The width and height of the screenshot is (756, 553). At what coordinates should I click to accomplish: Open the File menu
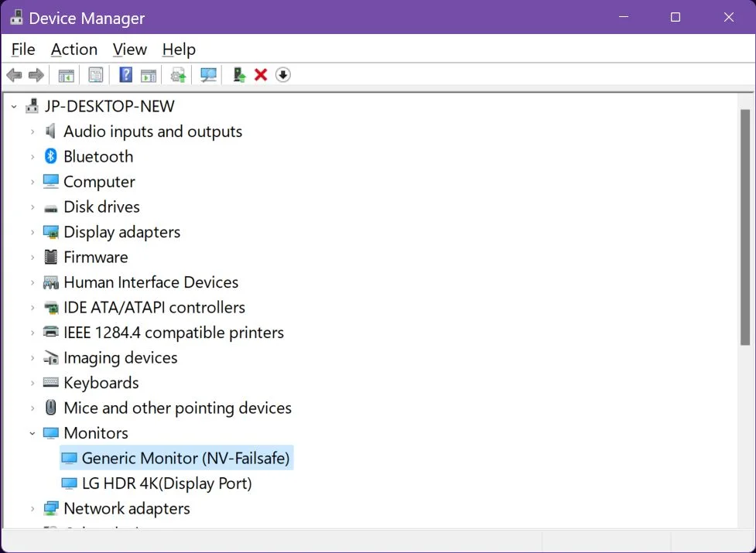(x=23, y=49)
